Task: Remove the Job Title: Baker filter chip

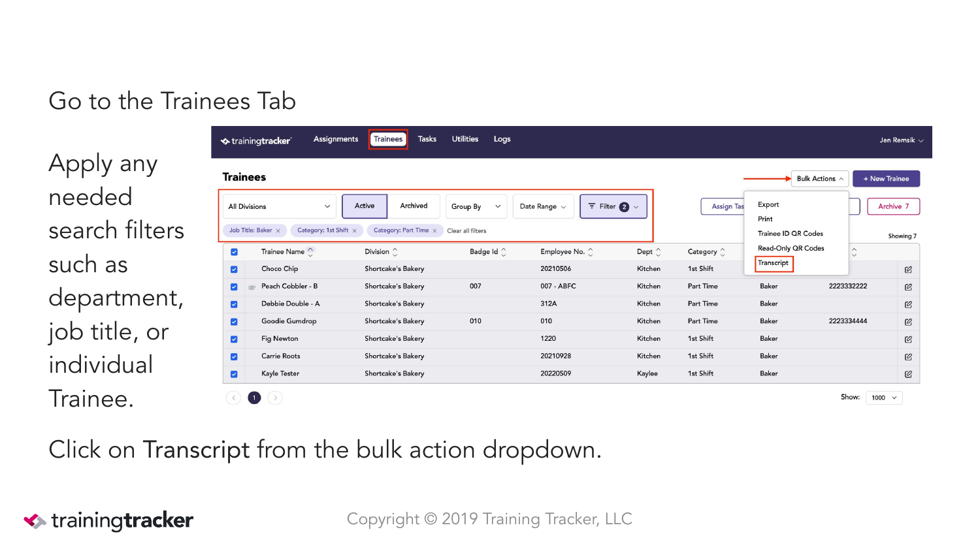Action: tap(278, 231)
